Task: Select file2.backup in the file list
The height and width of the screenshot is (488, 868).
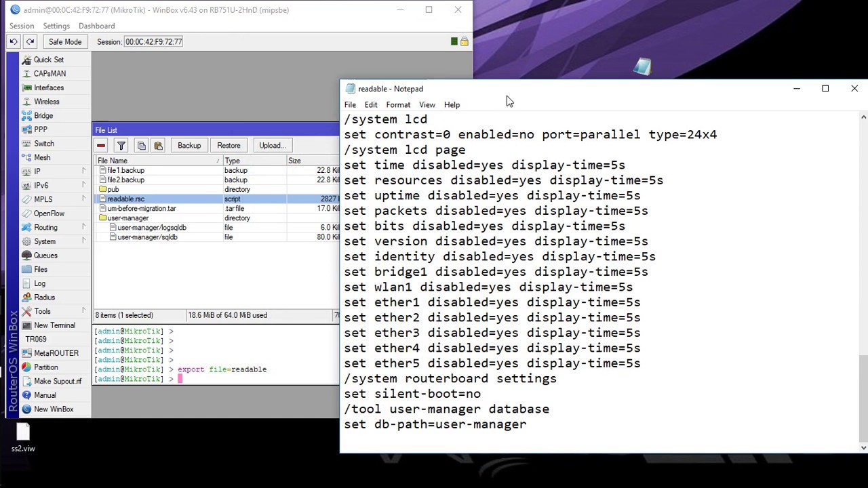Action: coord(217,180)
